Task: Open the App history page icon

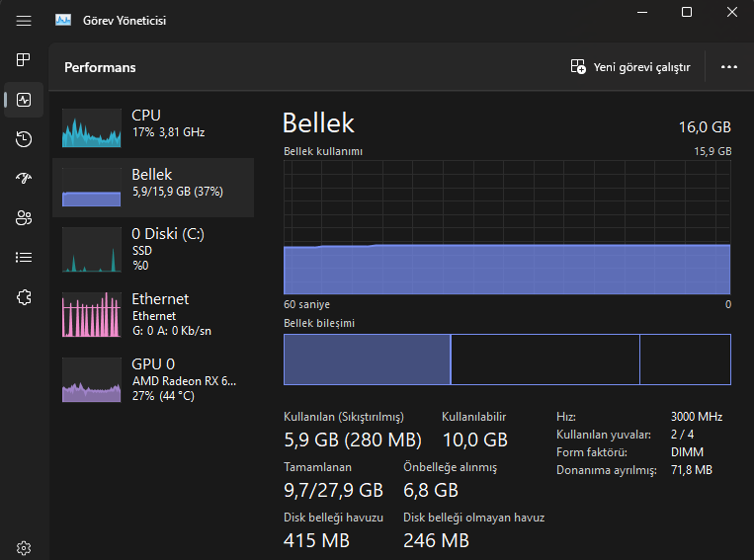Action: 24,139
